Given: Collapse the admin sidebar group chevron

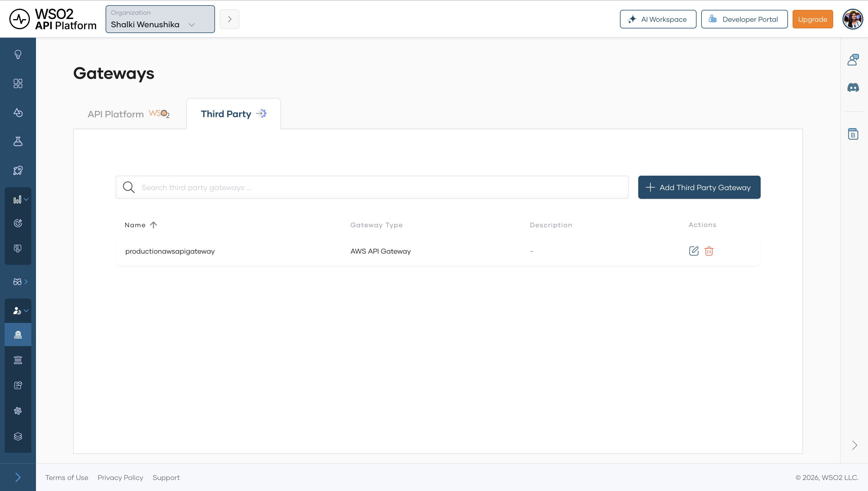Looking at the screenshot, I should tap(26, 311).
